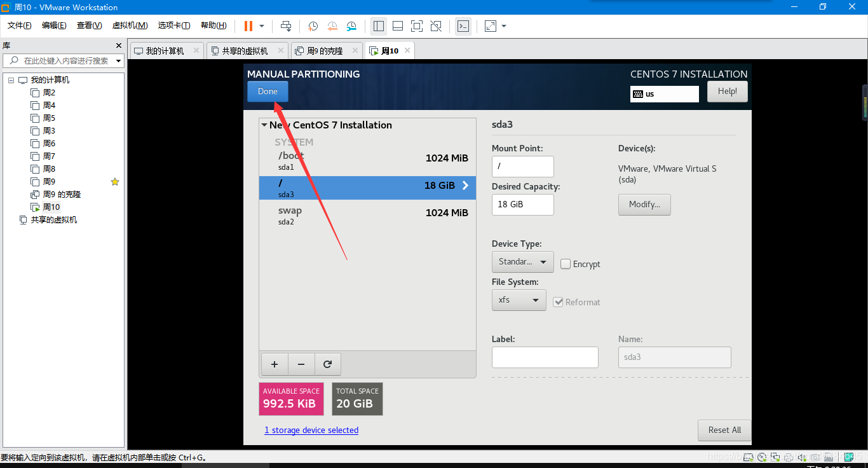Open the Device Type dropdown
The width and height of the screenshot is (868, 468).
pyautogui.click(x=523, y=262)
